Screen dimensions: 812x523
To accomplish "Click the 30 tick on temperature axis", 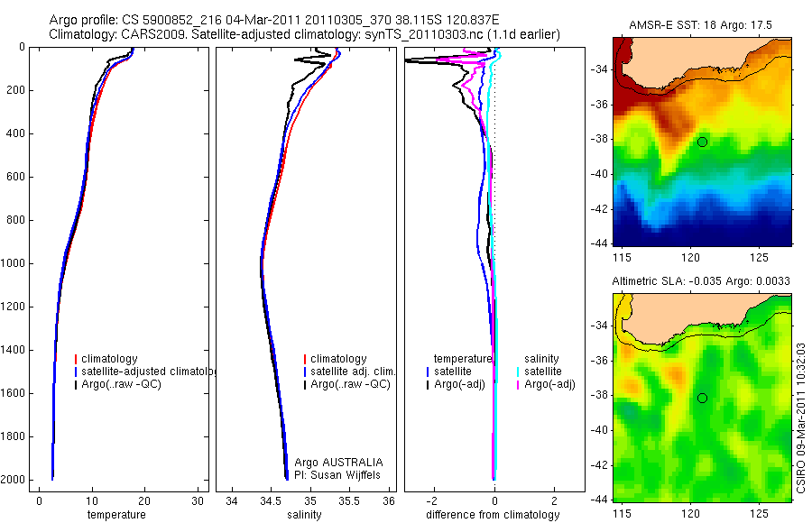I will (198, 501).
